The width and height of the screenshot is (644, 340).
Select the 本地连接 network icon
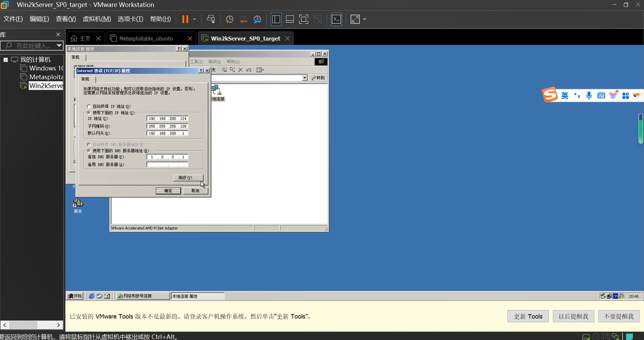pos(217,93)
